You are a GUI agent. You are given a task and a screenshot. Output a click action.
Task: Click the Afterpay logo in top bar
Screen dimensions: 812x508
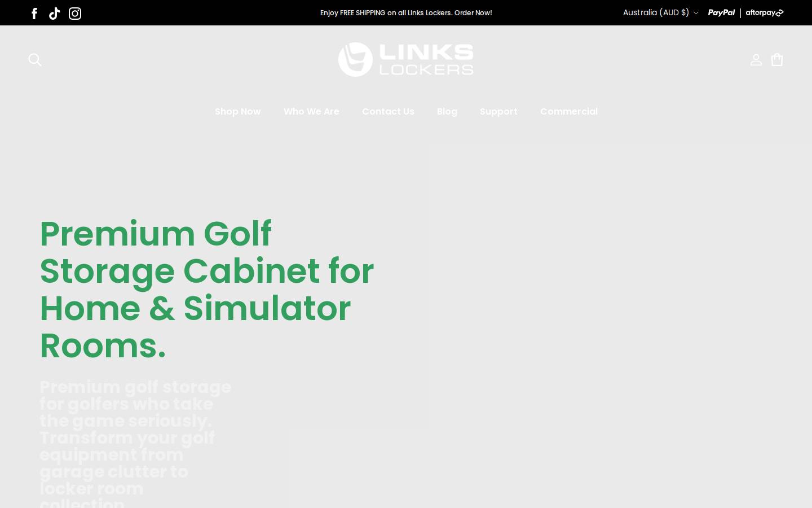765,12
